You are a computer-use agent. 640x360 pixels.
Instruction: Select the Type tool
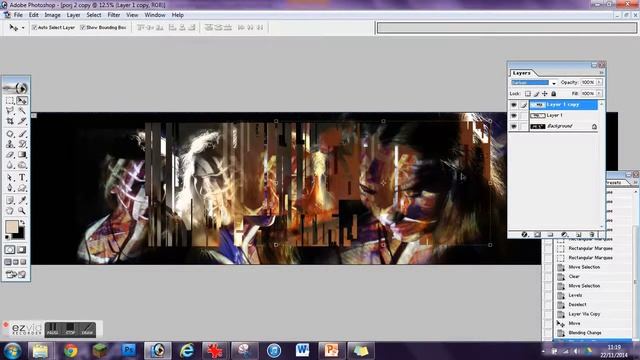[22, 178]
